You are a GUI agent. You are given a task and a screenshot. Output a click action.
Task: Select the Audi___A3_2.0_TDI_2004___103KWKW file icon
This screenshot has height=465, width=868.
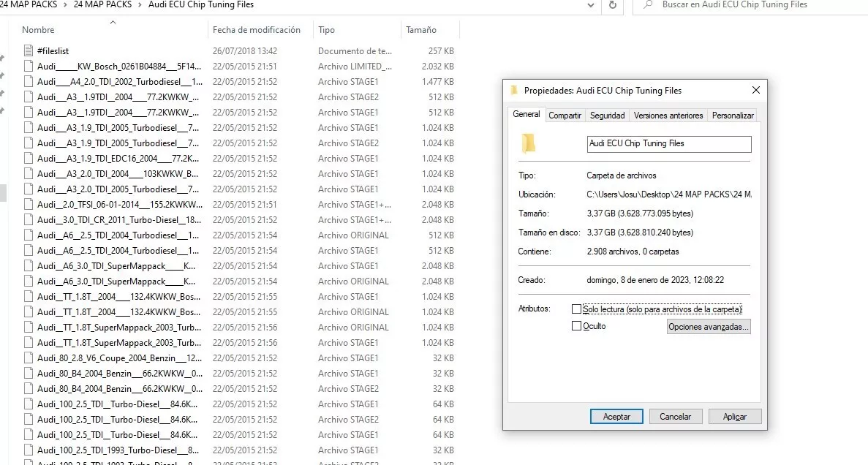[x=29, y=174]
